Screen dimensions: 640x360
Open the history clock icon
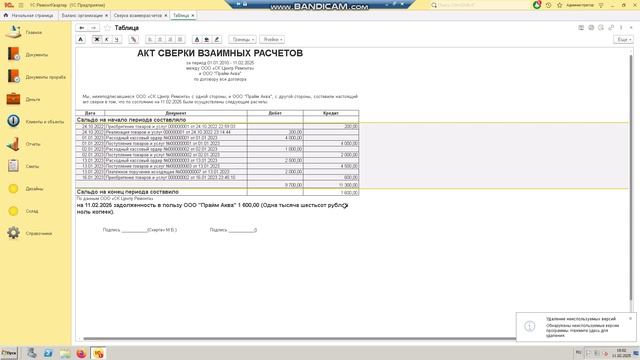pyautogui.click(x=549, y=5)
